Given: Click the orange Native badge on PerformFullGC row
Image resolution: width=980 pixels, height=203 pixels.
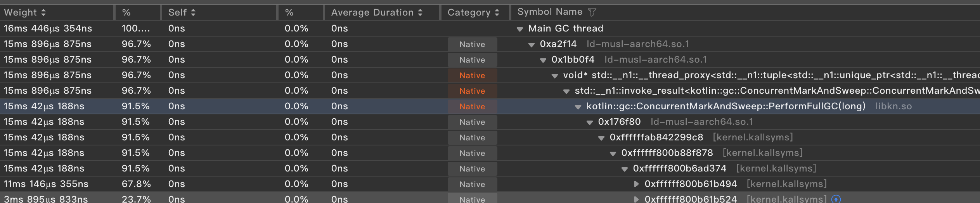Looking at the screenshot, I should [x=472, y=107].
